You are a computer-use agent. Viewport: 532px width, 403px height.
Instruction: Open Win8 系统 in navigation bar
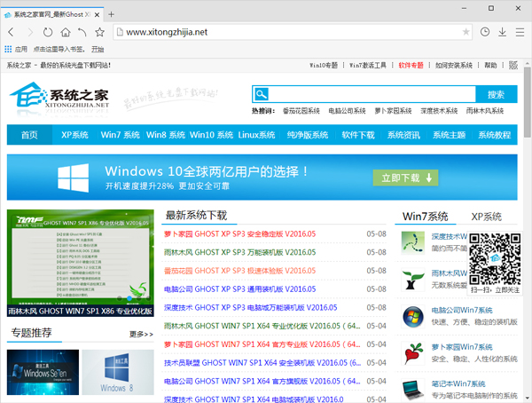166,135
